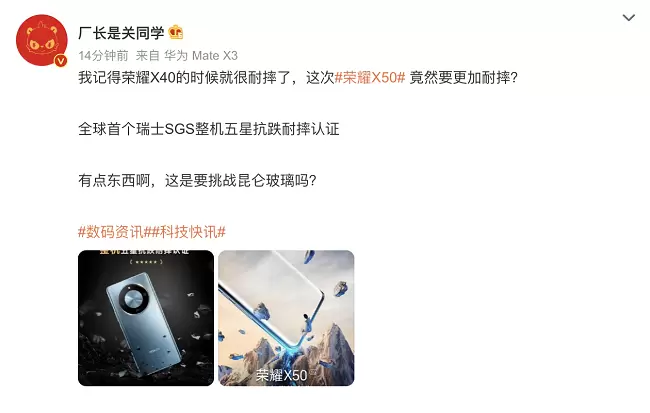Click the orange V verified badge

coord(61,61)
